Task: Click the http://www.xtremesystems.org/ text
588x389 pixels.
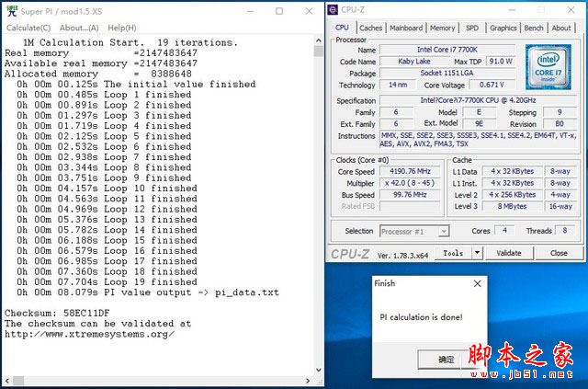Action: 89,334
